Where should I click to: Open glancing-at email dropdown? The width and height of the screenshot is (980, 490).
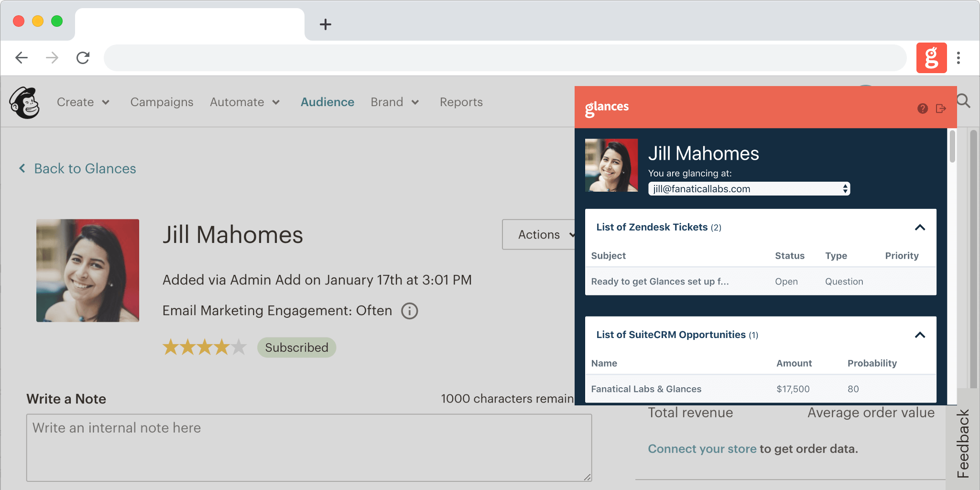point(749,189)
